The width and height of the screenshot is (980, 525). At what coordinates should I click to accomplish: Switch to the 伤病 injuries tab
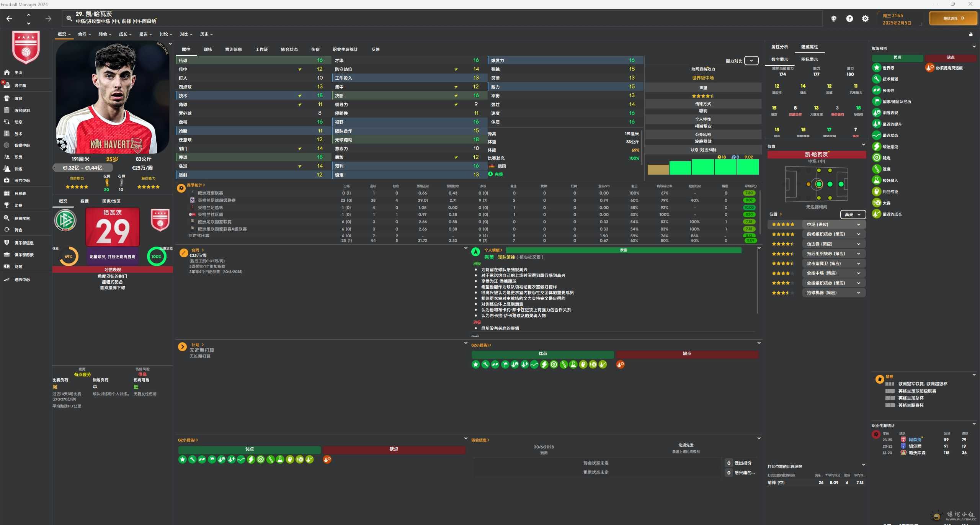point(315,49)
